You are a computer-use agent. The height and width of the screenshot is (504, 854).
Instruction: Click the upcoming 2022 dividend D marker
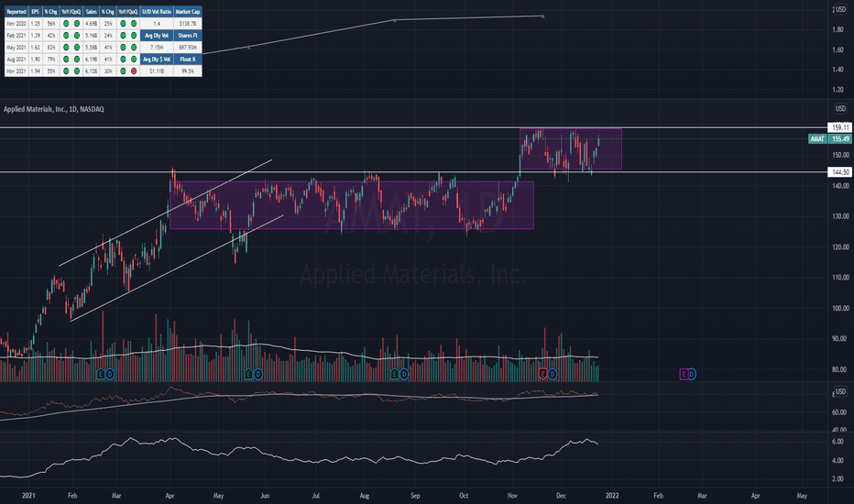click(x=692, y=374)
